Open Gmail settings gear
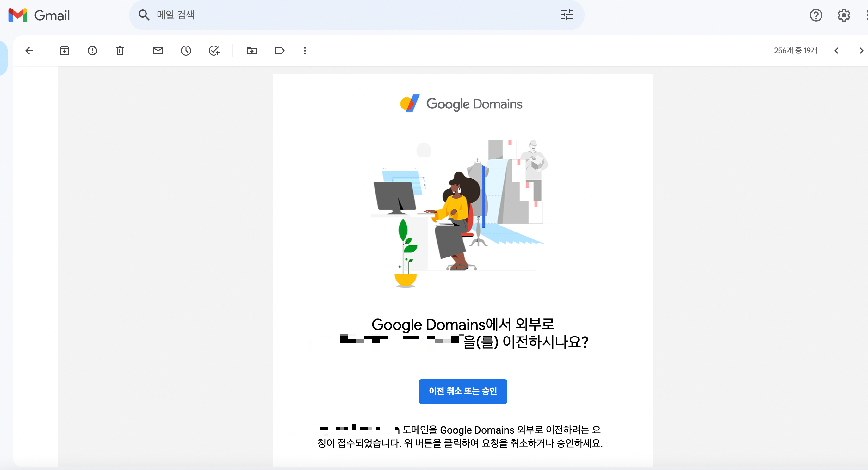868x470 pixels. [844, 15]
